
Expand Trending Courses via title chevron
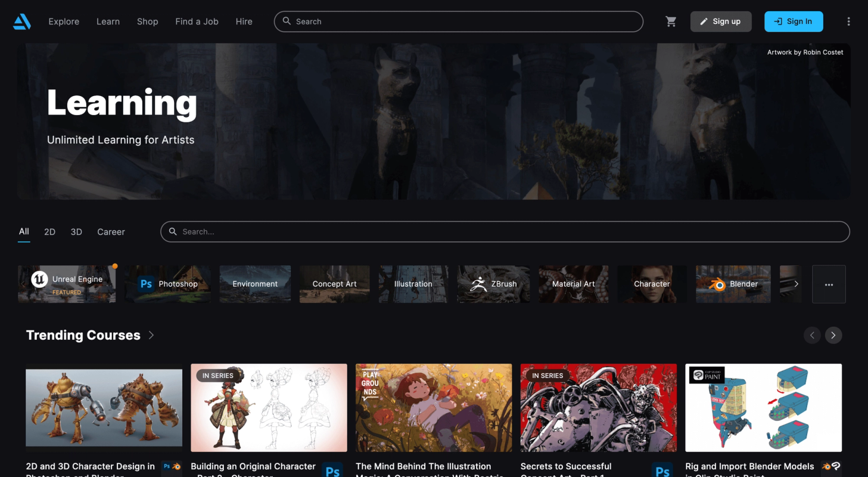pyautogui.click(x=151, y=335)
